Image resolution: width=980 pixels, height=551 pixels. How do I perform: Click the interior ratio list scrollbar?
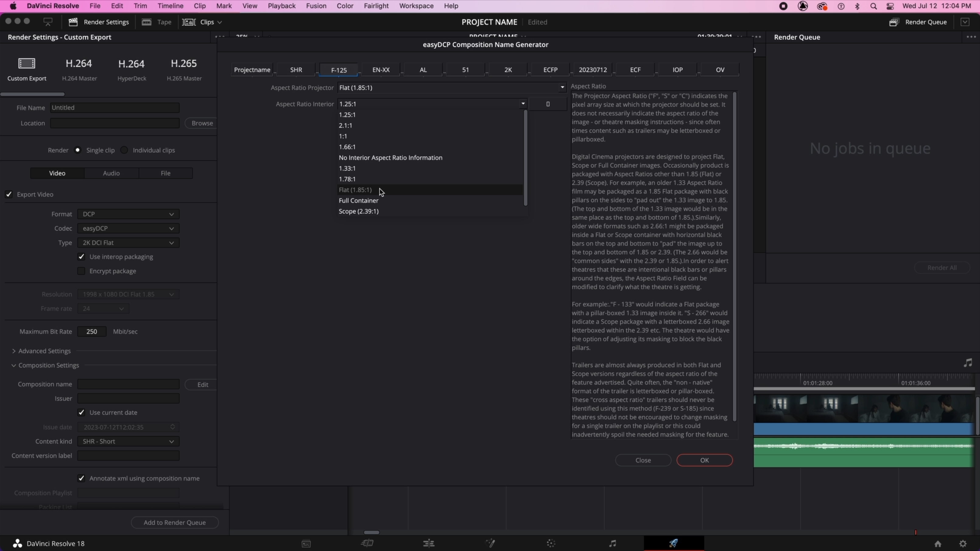click(525, 158)
